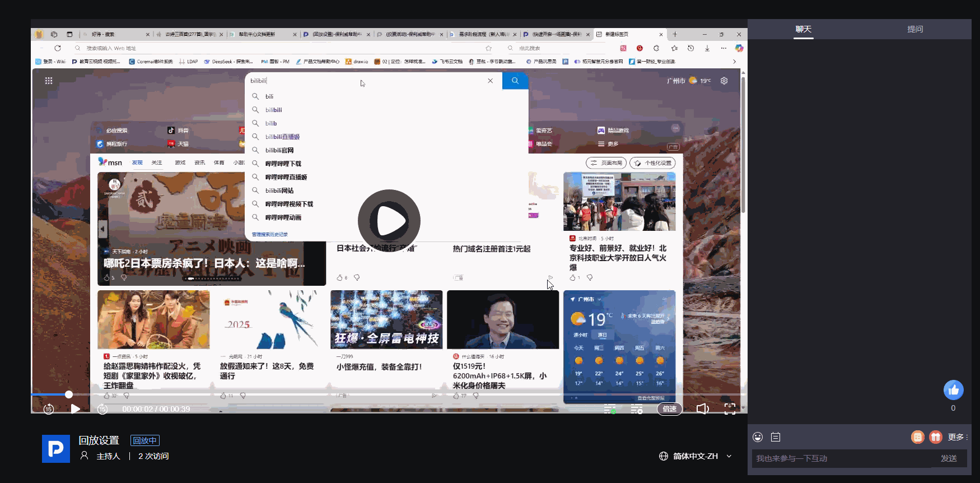Viewport: 980px width, 483px height.
Task: Focus the 我也来参与一下互动 chat input
Action: (x=843, y=458)
